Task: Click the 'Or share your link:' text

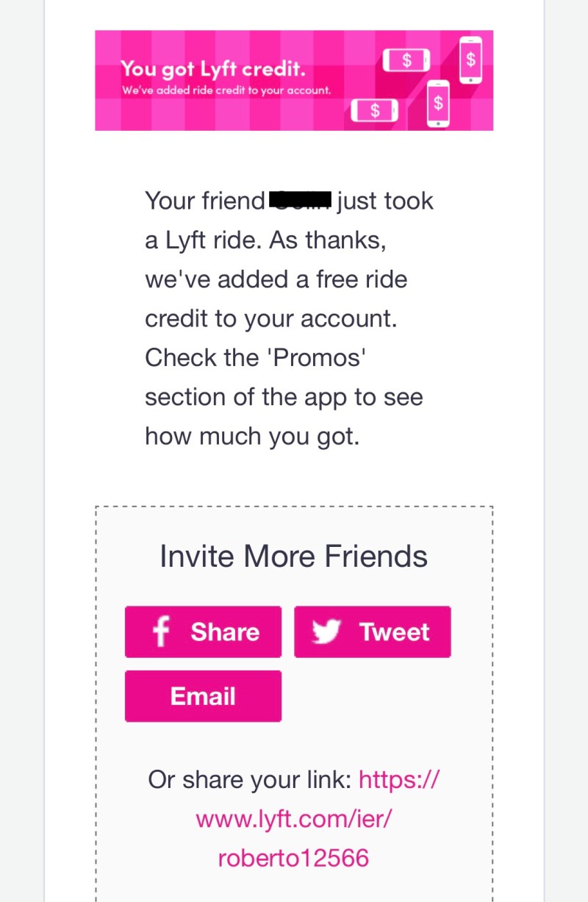Action: (250, 778)
